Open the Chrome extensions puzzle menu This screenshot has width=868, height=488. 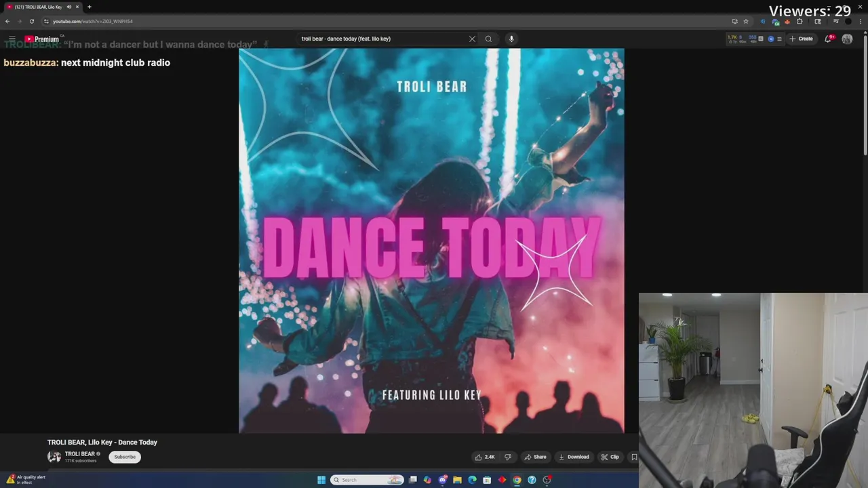pos(800,21)
